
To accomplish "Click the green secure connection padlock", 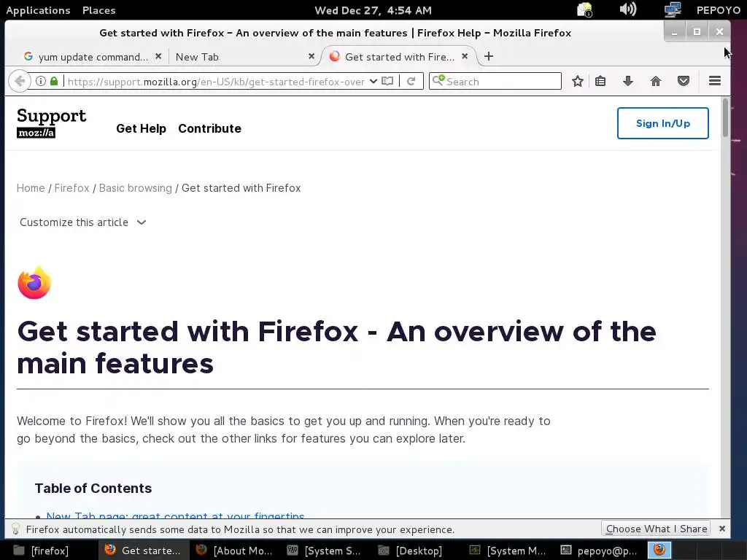I will (x=54, y=82).
